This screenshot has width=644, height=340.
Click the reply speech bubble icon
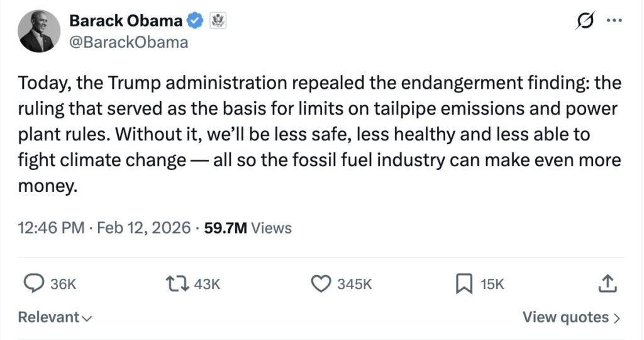click(33, 284)
